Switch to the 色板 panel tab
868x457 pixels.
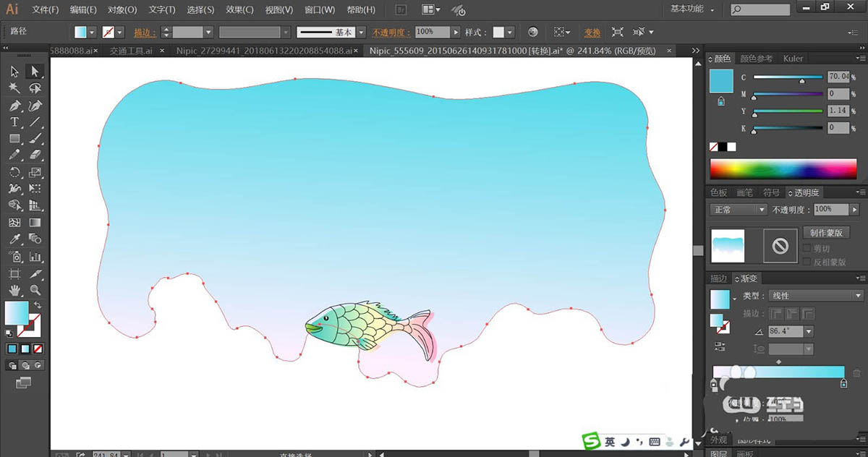718,193
